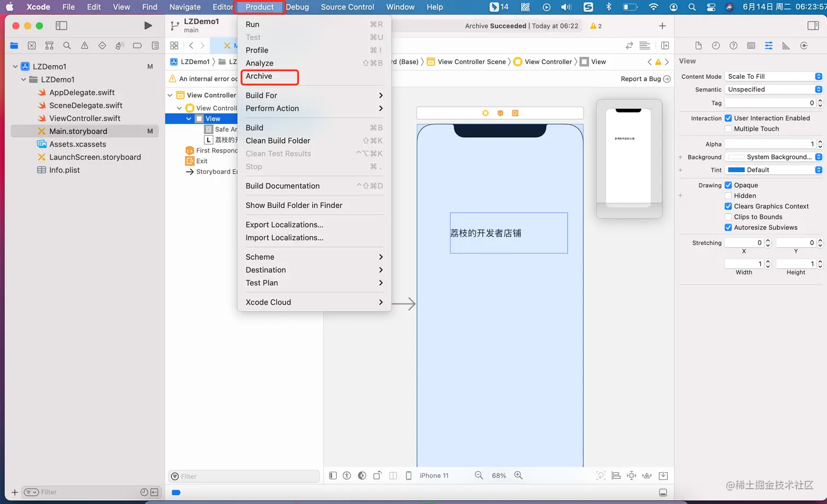The width and height of the screenshot is (827, 504).
Task: Open the Source Control menu
Action: click(x=347, y=7)
